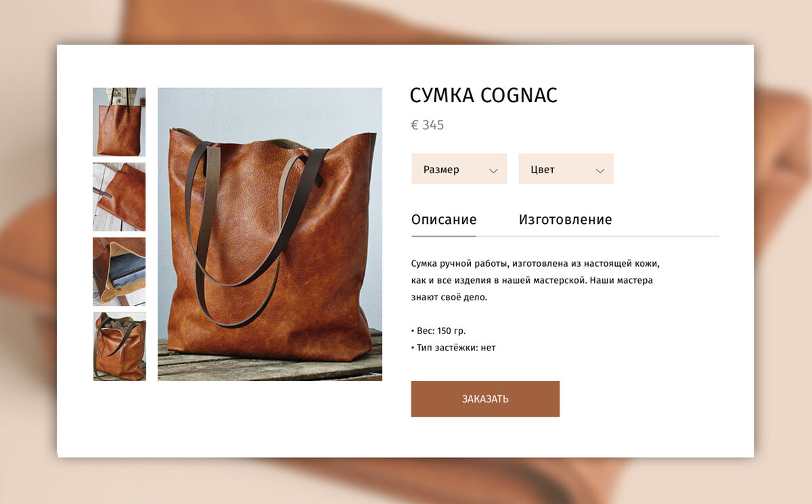Click the Вес: 150 гр. line
Screen dimensions: 812x504
click(438, 331)
